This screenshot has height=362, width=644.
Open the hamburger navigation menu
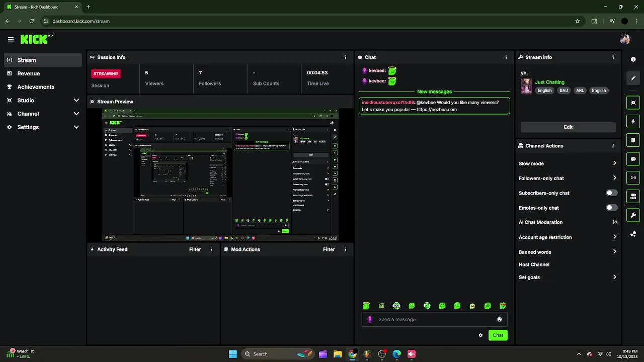[x=11, y=39]
